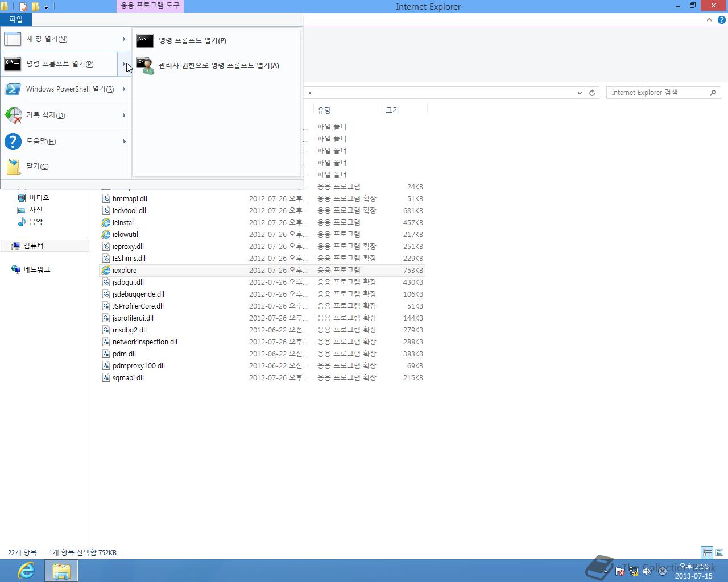
Task: Expand 도움말 submenu arrow
Action: click(125, 142)
